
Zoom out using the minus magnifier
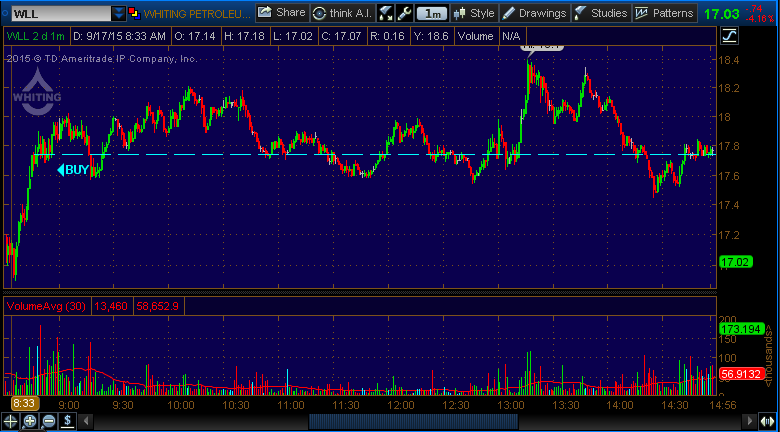click(48, 421)
